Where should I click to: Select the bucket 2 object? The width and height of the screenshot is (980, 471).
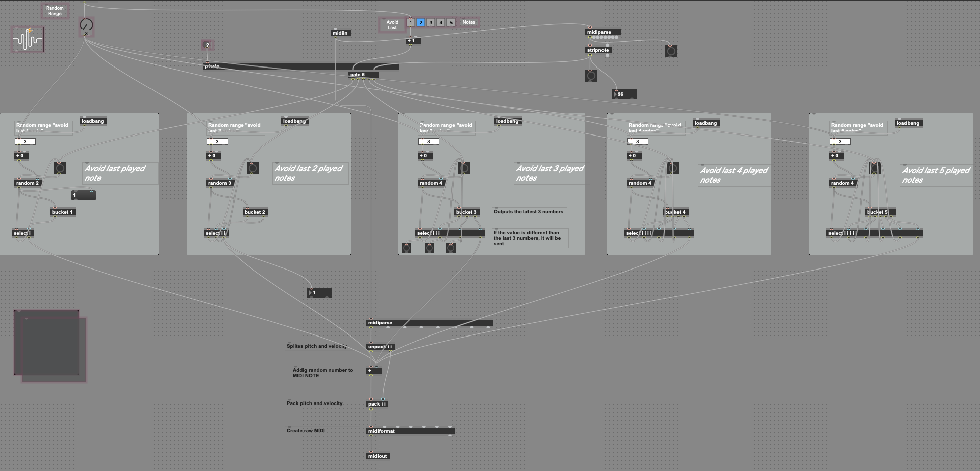pyautogui.click(x=255, y=212)
